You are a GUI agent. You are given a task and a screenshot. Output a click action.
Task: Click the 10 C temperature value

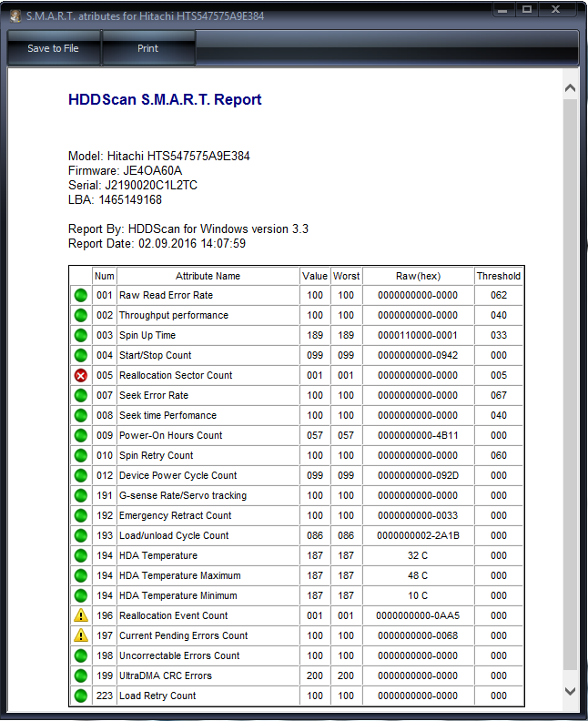click(x=418, y=595)
